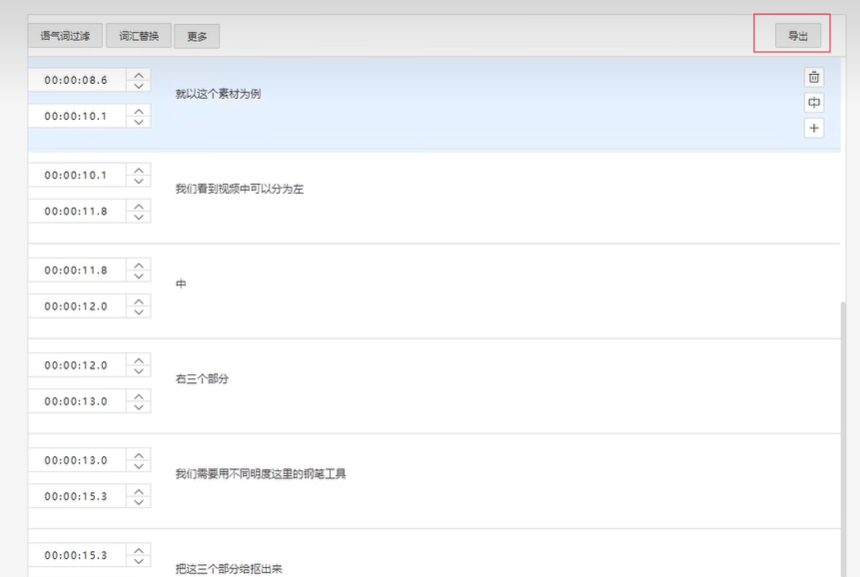The image size is (860, 577).
Task: Decrease the 00:00:12.0 end time of 中 row
Action: (x=139, y=312)
